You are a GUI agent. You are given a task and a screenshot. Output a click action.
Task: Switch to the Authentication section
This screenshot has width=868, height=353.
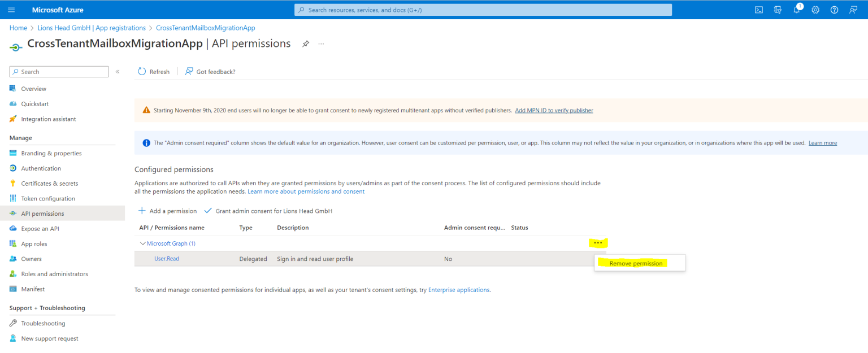pos(41,168)
